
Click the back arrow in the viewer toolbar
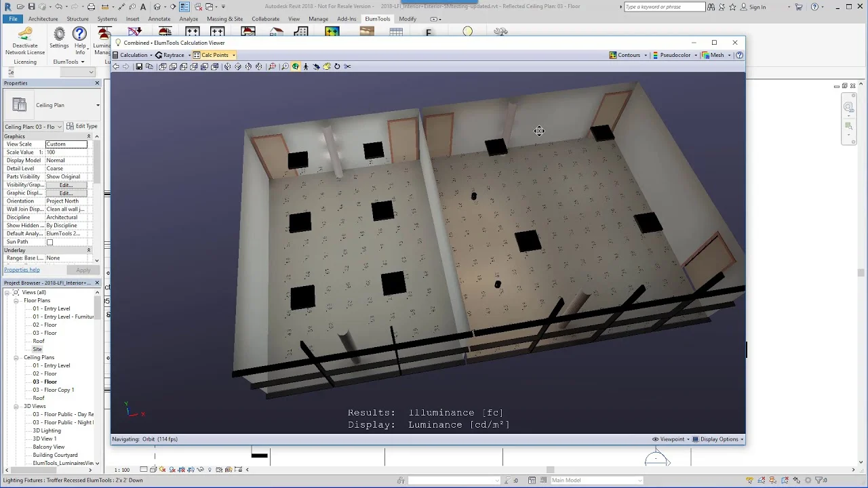(x=116, y=66)
